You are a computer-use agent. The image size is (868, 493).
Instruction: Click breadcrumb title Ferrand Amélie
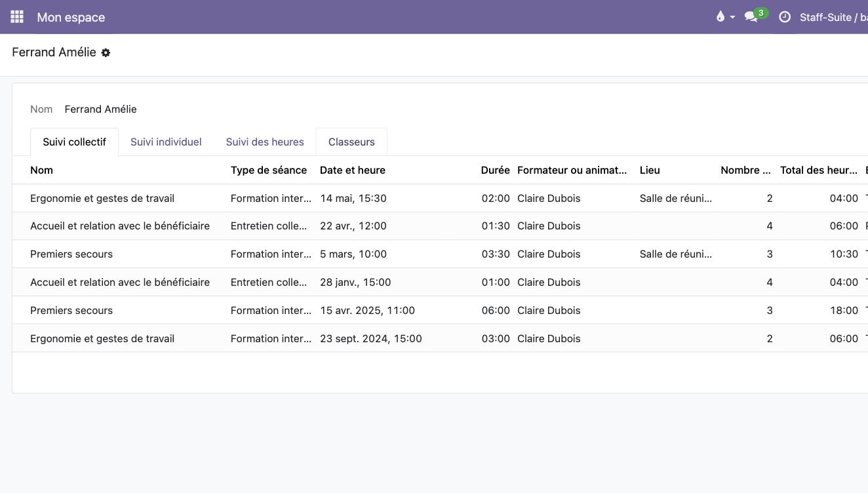(x=54, y=52)
